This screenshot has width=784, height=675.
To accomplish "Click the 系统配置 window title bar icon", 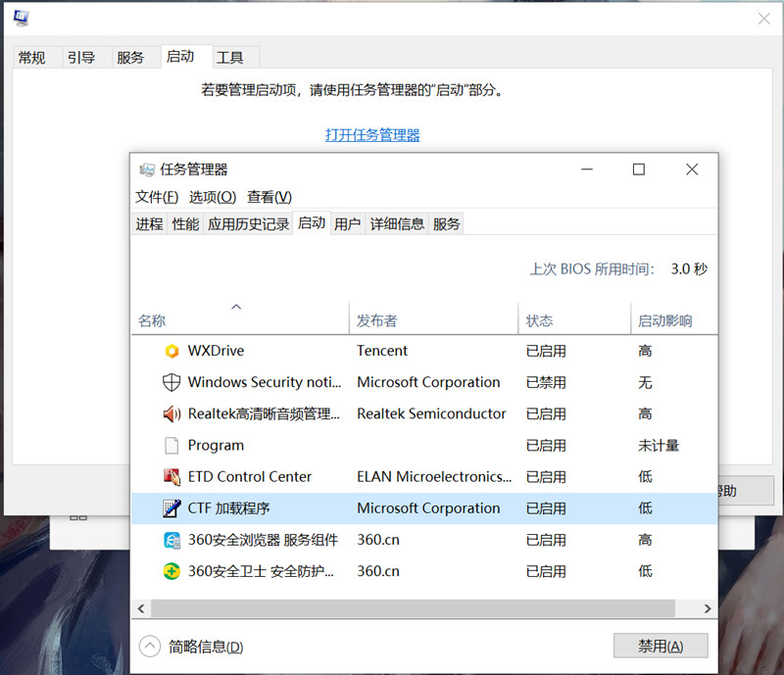I will pyautogui.click(x=21, y=17).
